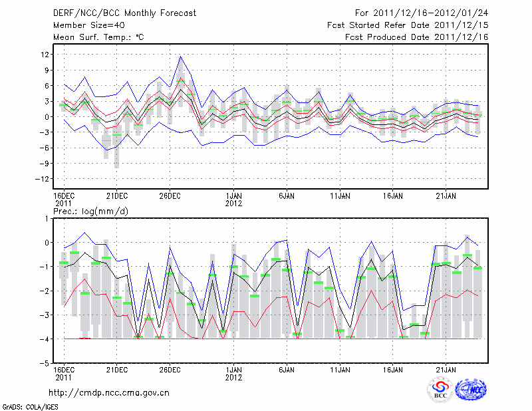The width and height of the screenshot is (532, 411).
Task: Pick 21JAN on the precipitation chart axis
Action: [x=446, y=369]
